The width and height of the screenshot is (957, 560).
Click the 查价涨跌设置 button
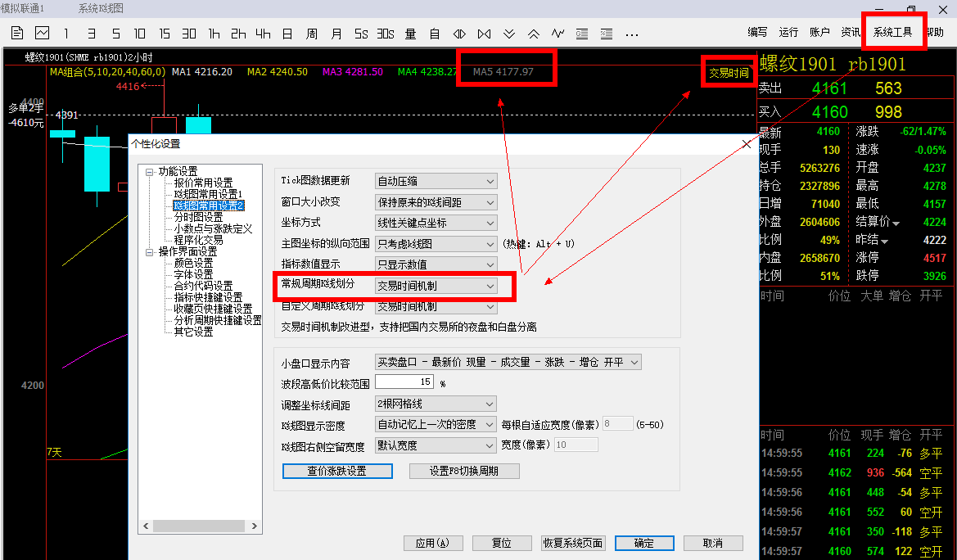point(337,471)
